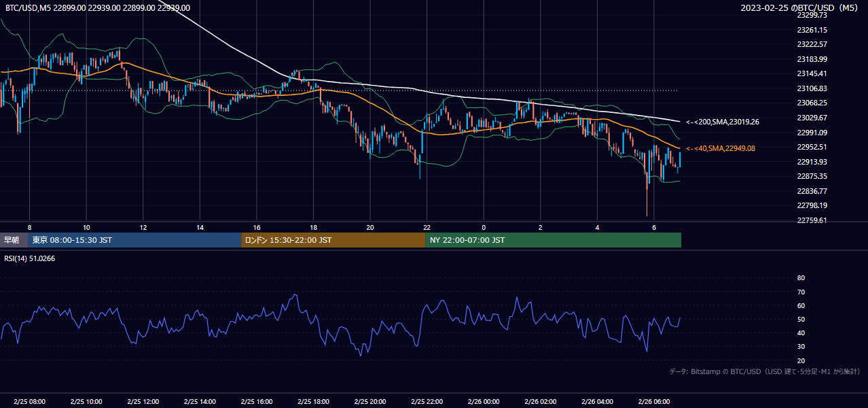Click date label 2/26 04:00
The width and height of the screenshot is (868, 408).
coord(597,401)
